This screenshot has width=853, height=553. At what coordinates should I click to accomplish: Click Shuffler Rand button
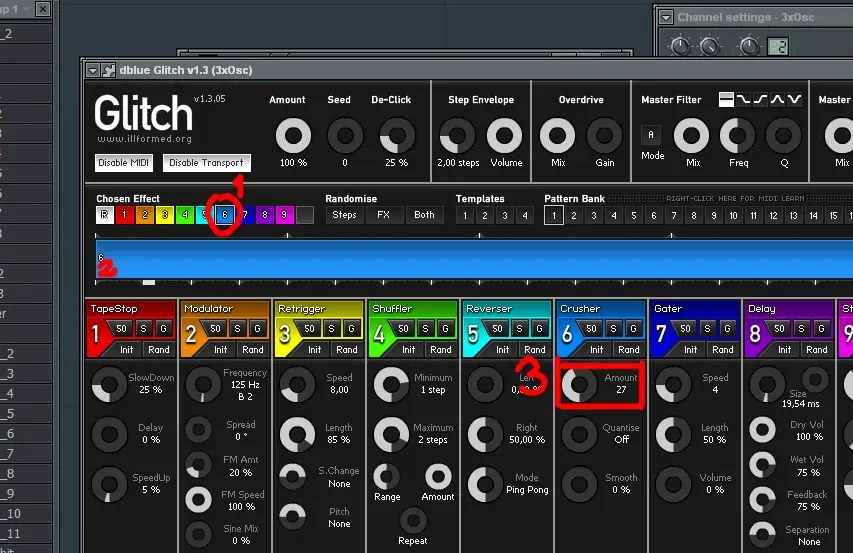pos(441,350)
